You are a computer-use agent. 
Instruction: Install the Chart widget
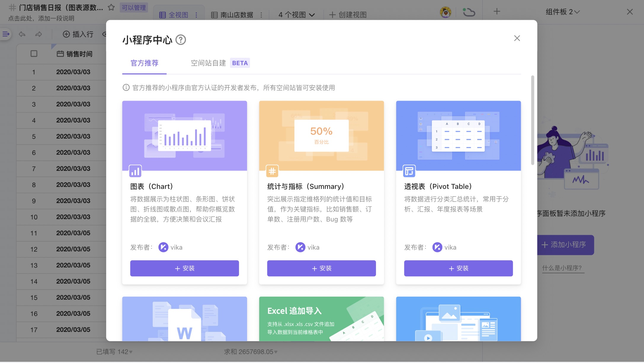point(184,268)
